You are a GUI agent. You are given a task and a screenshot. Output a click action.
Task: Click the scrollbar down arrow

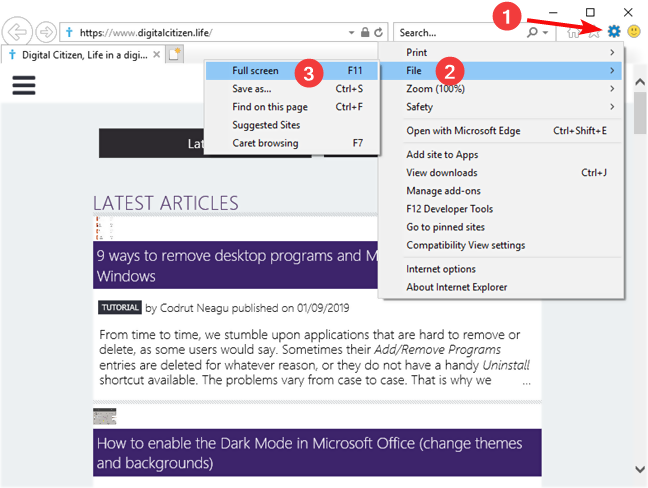(640, 469)
